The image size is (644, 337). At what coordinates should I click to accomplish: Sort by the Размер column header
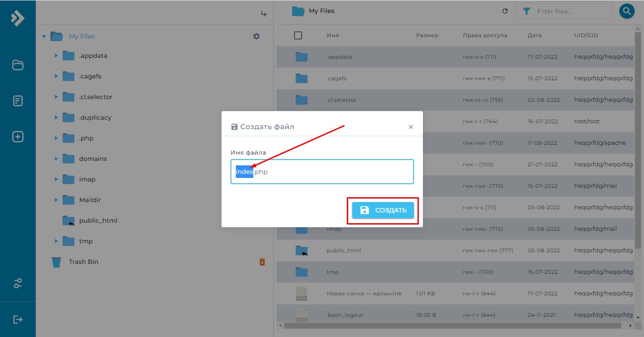click(x=427, y=35)
